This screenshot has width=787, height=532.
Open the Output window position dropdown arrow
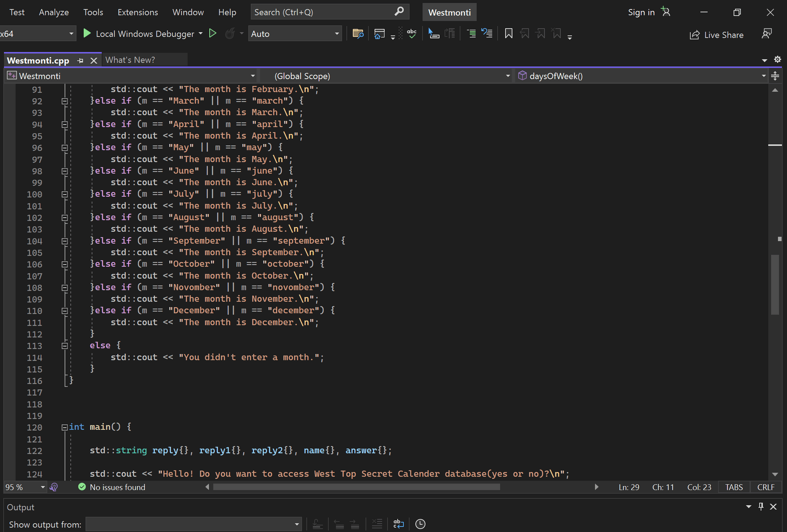click(748, 507)
